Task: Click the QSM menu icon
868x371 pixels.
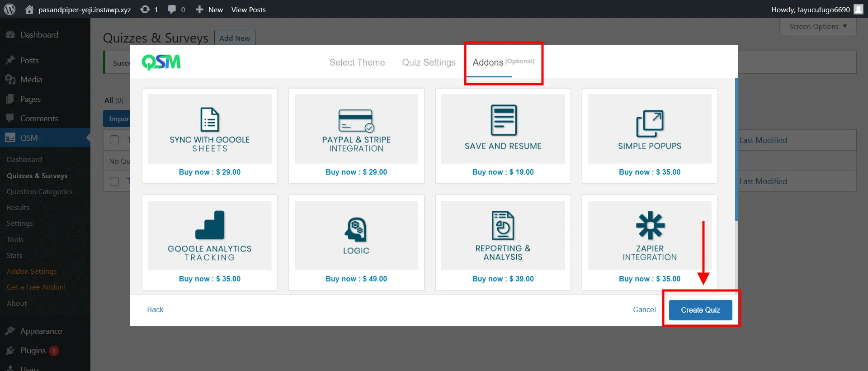Action: click(10, 138)
